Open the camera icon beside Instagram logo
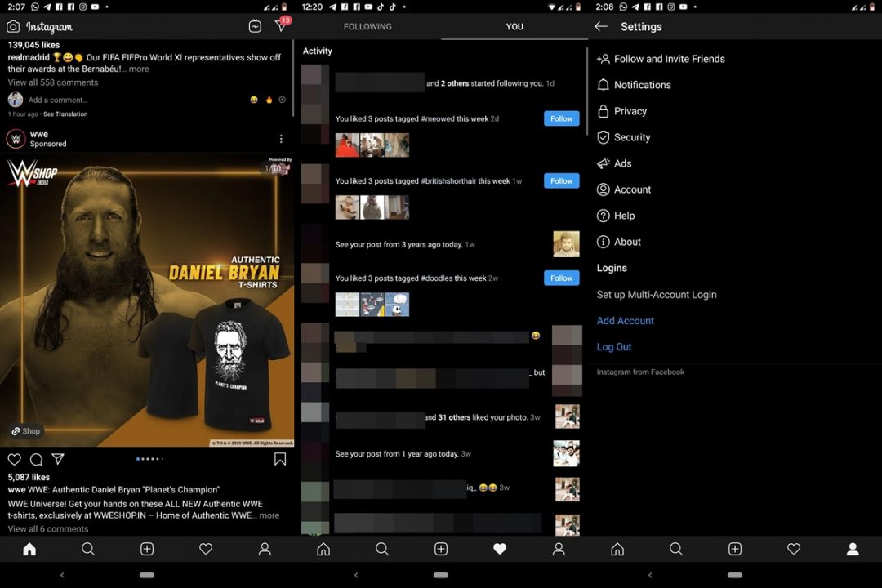The height and width of the screenshot is (588, 882). pos(13,26)
